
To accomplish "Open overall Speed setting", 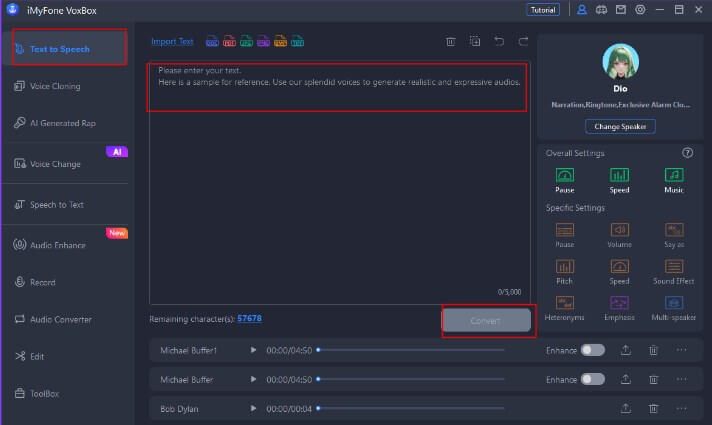I will click(619, 180).
